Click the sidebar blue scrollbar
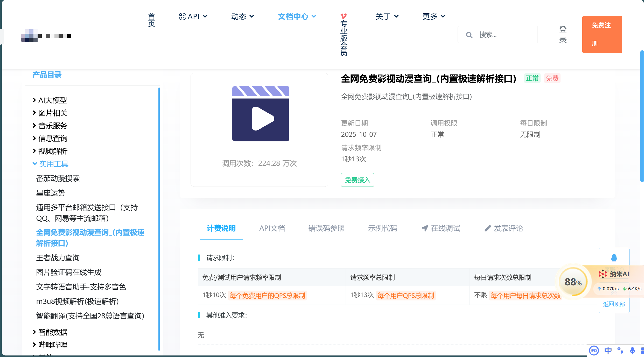The height and width of the screenshot is (357, 644). tap(159, 219)
